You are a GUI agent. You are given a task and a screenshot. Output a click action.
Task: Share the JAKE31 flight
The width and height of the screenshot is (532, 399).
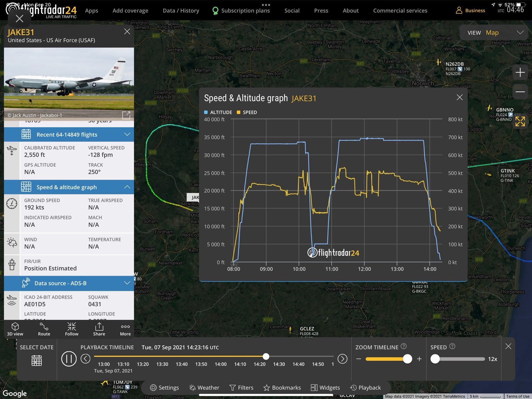[x=99, y=329]
